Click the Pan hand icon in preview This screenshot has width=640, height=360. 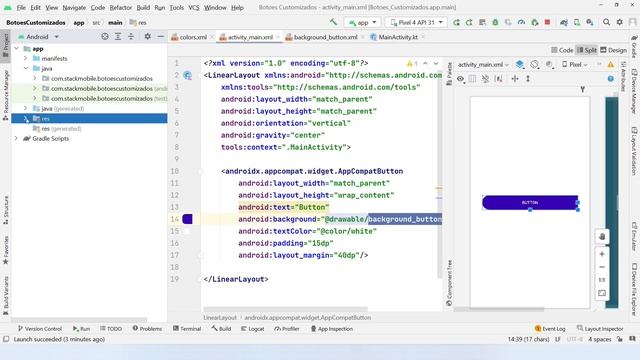[x=602, y=237]
